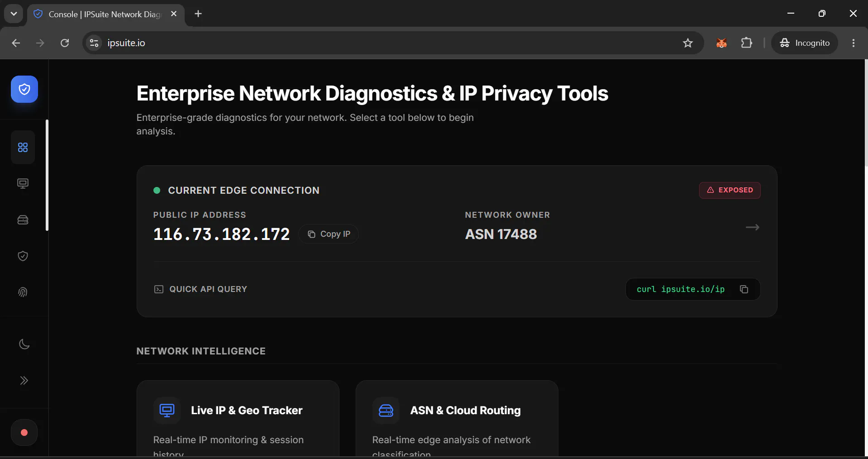Go back with the browser back arrow
Viewport: 868px width, 459px height.
coord(16,43)
